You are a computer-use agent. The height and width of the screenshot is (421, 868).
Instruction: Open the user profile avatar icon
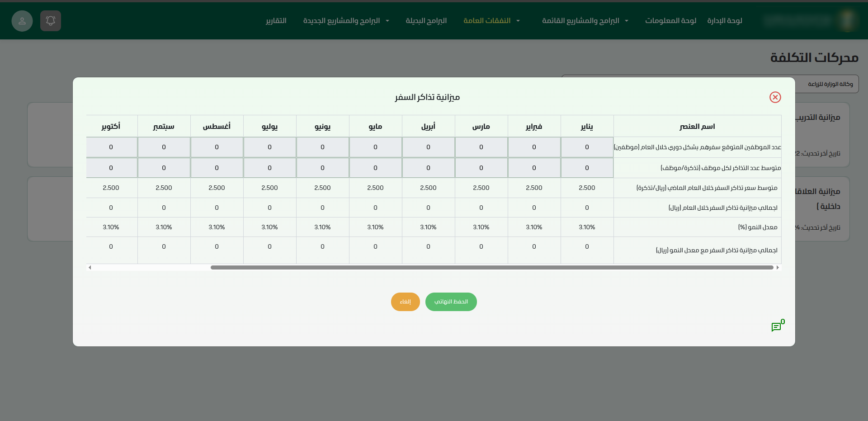click(22, 21)
